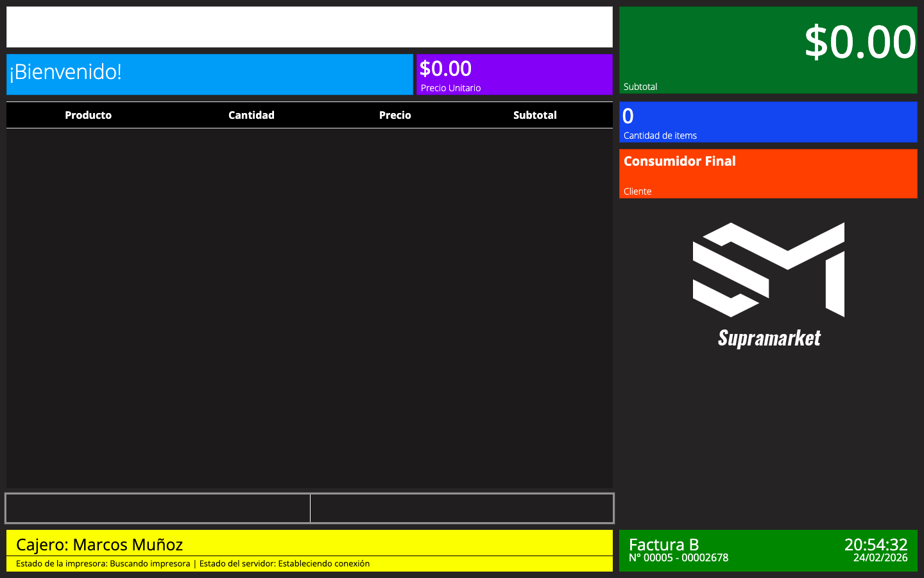Click the ¡Bienvenido! message banner
Screen dimensions: 924x578
[x=209, y=74]
